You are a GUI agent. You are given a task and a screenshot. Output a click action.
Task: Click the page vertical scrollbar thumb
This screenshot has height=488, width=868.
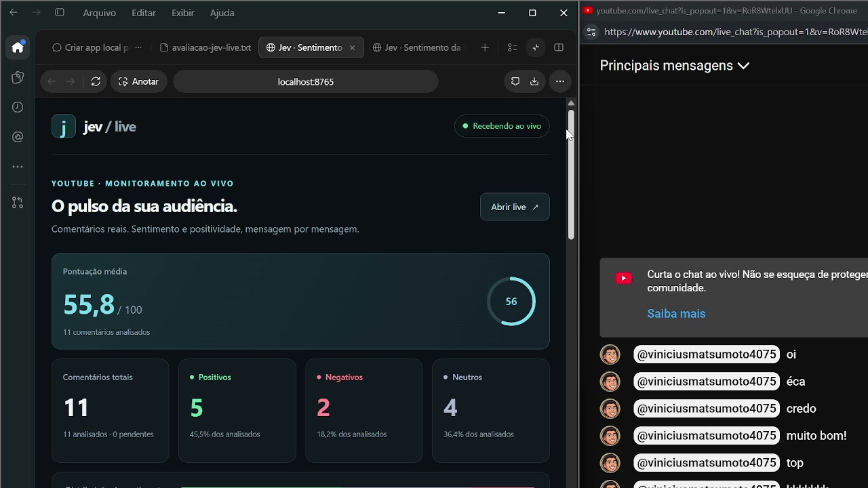coord(571,175)
